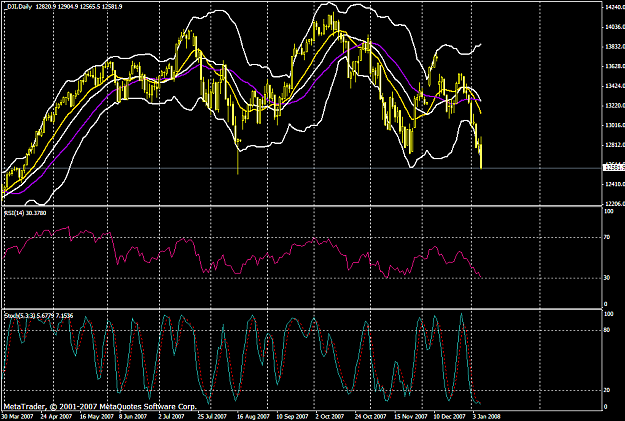Click the 30 Mar 2007 date label
Image resolution: width=625 pixels, height=421 pixels.
click(16, 417)
